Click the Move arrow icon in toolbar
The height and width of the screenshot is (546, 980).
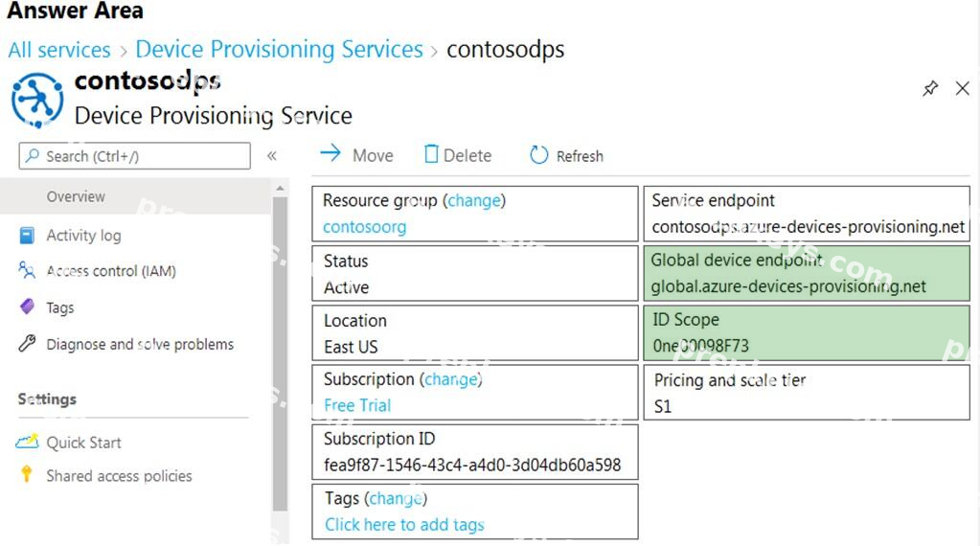point(330,153)
